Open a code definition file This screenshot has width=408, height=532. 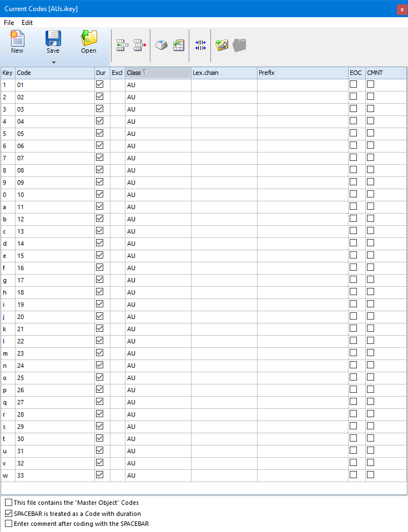pyautogui.click(x=89, y=42)
